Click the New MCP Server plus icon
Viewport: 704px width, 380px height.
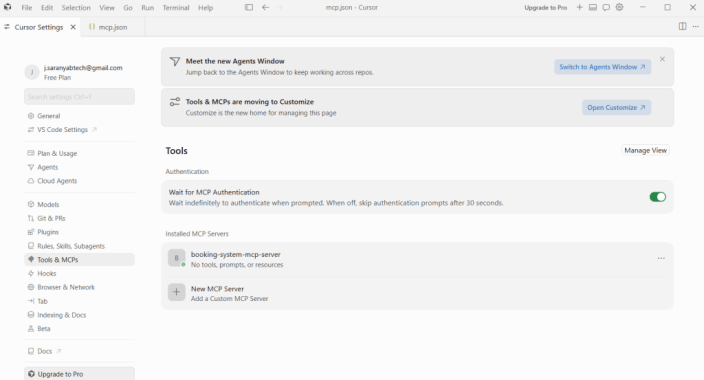click(176, 292)
